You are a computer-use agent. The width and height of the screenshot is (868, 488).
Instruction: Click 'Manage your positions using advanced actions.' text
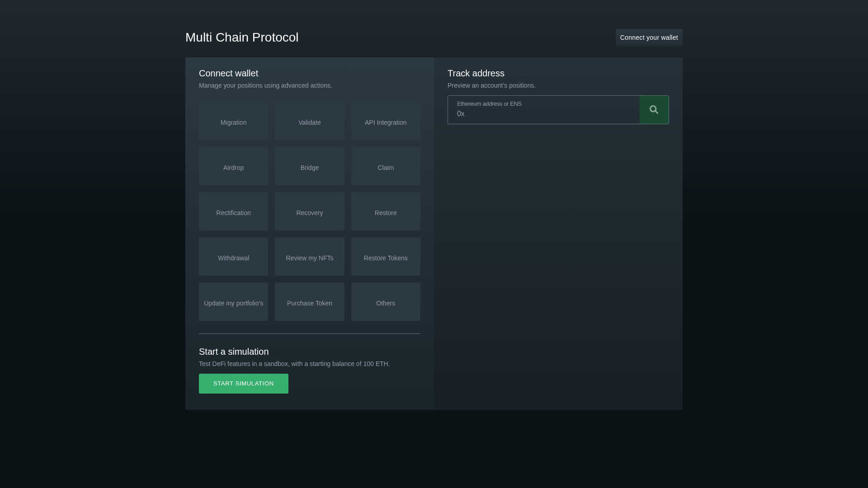(x=265, y=85)
